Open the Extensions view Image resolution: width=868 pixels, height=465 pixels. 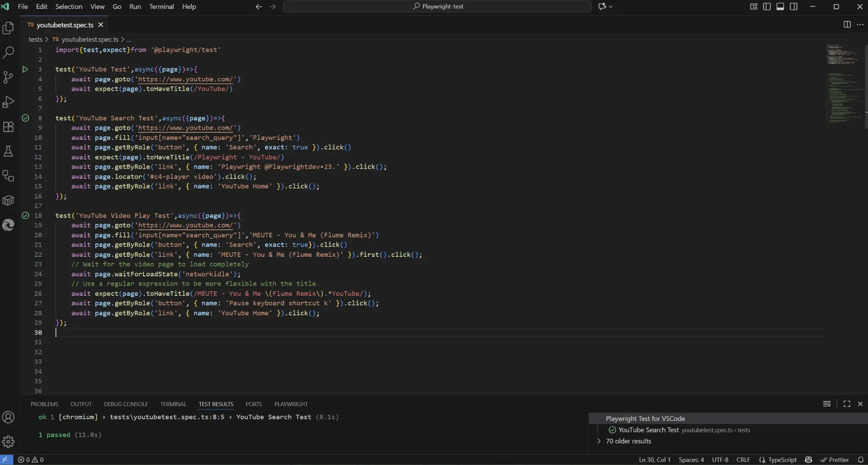click(x=8, y=127)
